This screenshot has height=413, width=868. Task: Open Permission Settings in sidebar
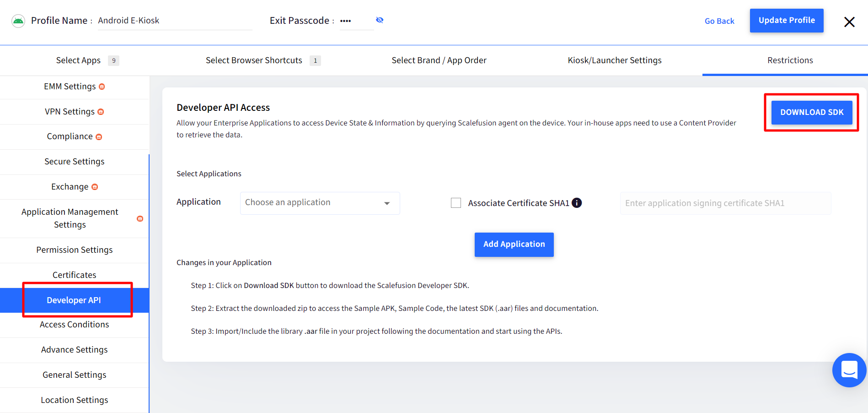point(75,250)
